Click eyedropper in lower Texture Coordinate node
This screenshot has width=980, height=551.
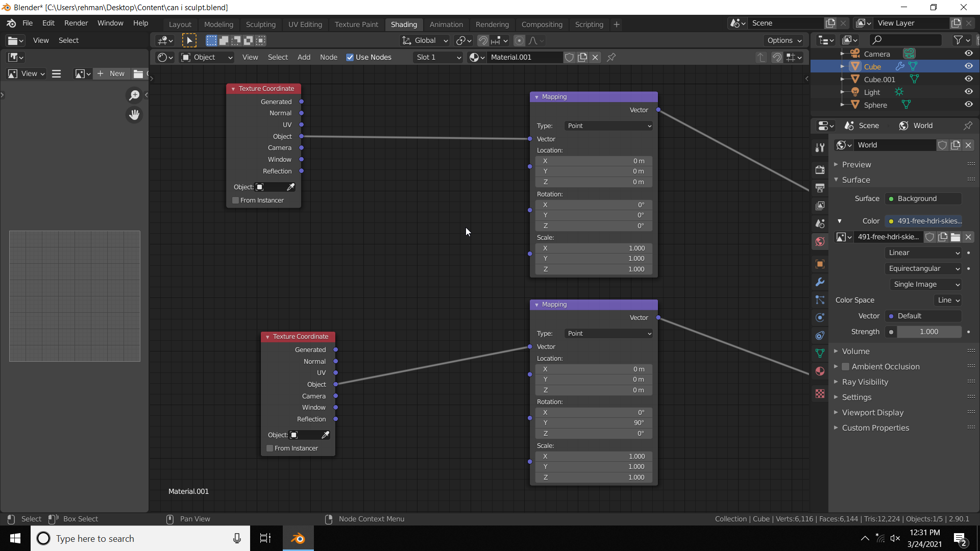tap(325, 435)
